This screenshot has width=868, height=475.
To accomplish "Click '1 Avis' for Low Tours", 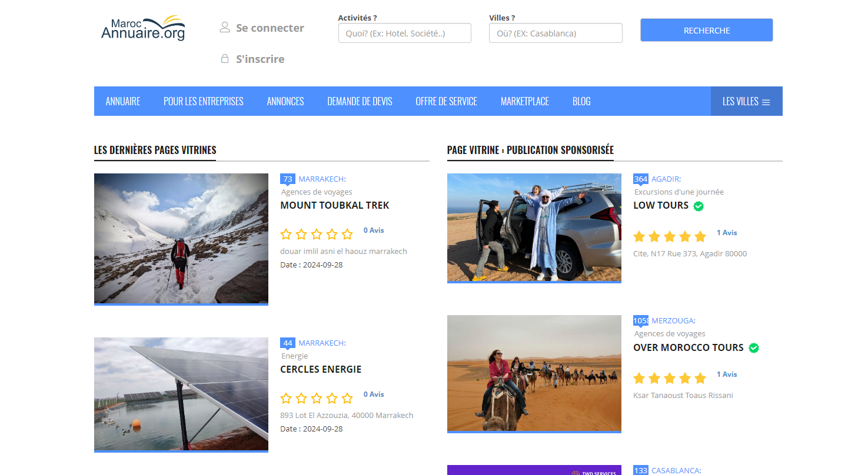I will coord(727,233).
